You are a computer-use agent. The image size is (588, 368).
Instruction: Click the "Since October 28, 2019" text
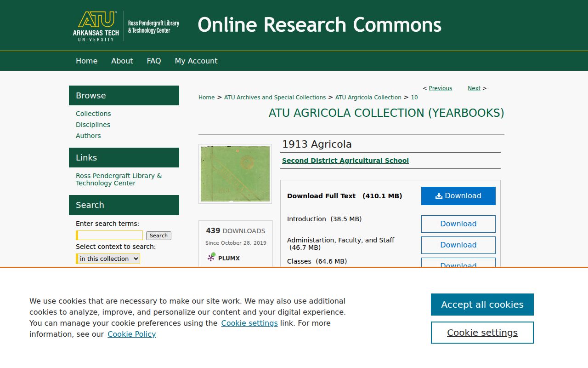pyautogui.click(x=236, y=243)
